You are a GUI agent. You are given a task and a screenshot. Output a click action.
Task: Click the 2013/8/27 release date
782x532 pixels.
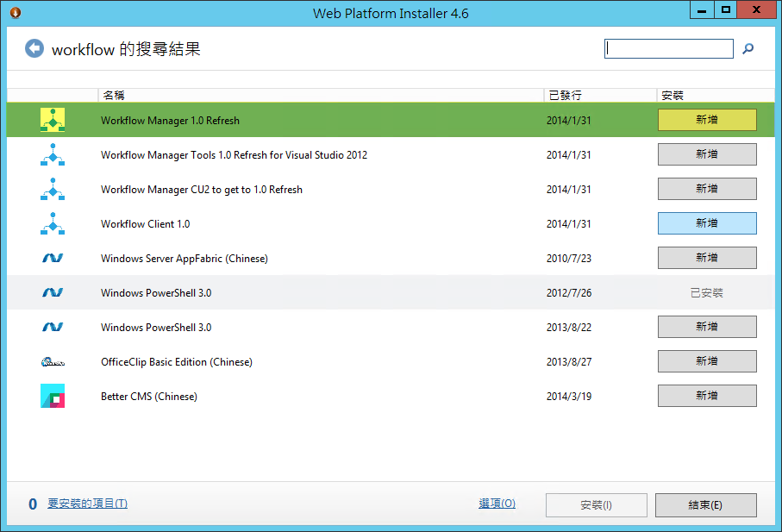[568, 361]
